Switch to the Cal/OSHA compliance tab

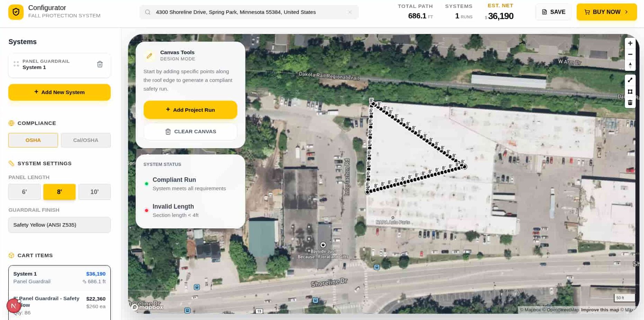85,140
